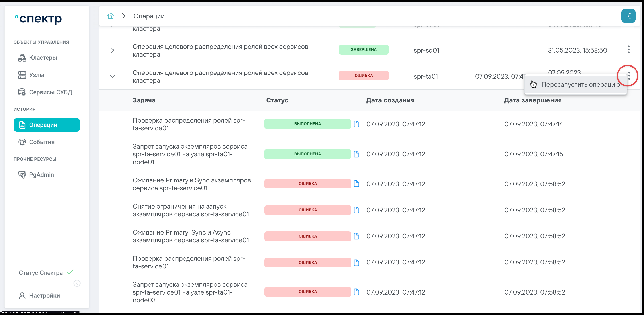This screenshot has height=315, width=644.
Task: Open log file for Ожидание Primary и Sync task
Action: click(356, 184)
